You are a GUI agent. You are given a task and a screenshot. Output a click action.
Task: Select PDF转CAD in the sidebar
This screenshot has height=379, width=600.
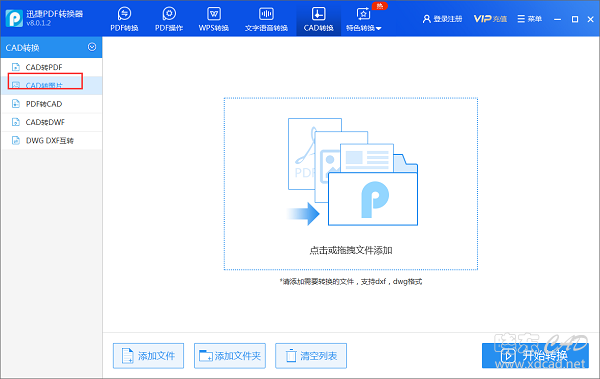point(51,104)
